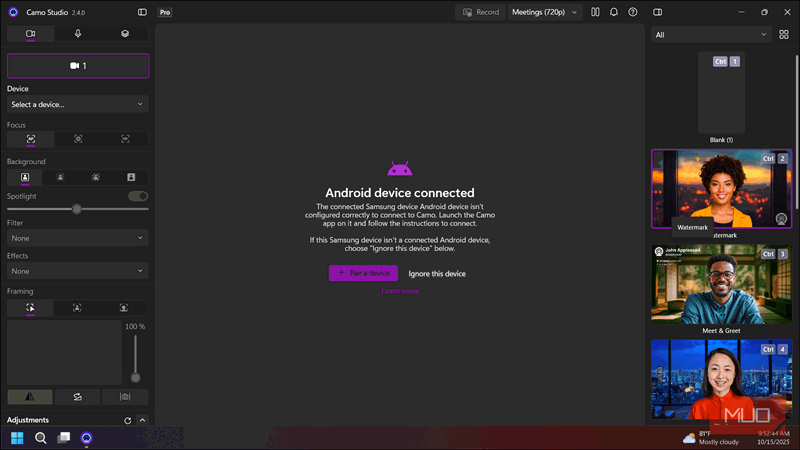Select the first Focus mode option
Screen dimensions: 800x450
(30, 139)
